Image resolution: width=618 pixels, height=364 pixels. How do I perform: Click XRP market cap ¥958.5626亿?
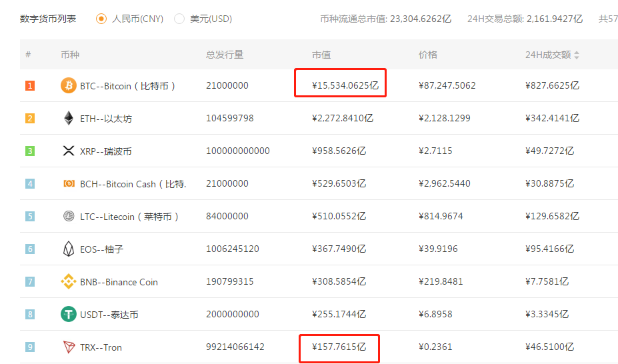[339, 151]
